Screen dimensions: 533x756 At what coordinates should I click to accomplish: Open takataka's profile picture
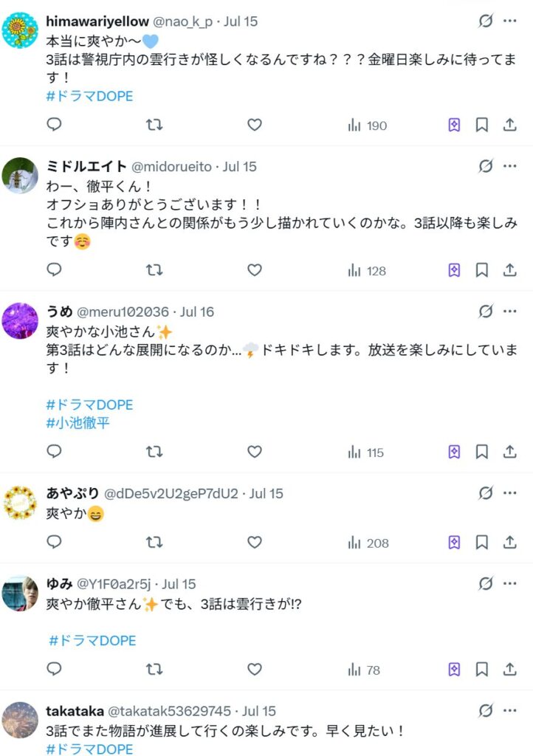click(20, 720)
